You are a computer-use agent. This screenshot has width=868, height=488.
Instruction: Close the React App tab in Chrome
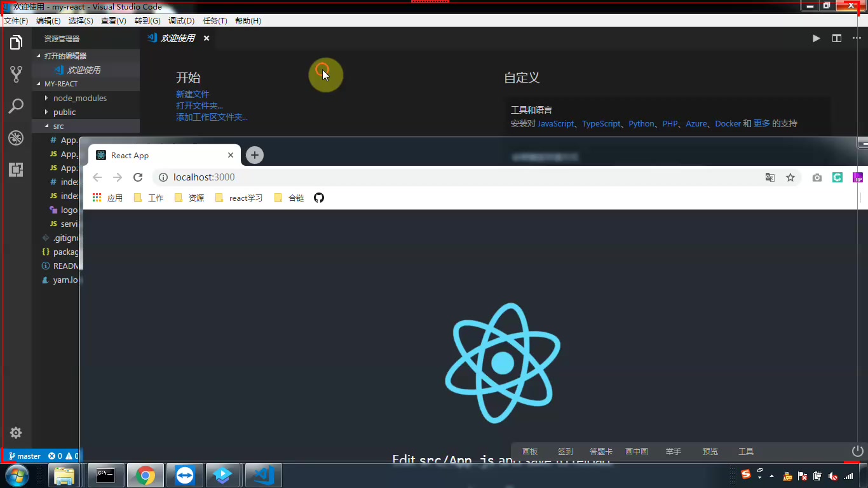pyautogui.click(x=231, y=155)
